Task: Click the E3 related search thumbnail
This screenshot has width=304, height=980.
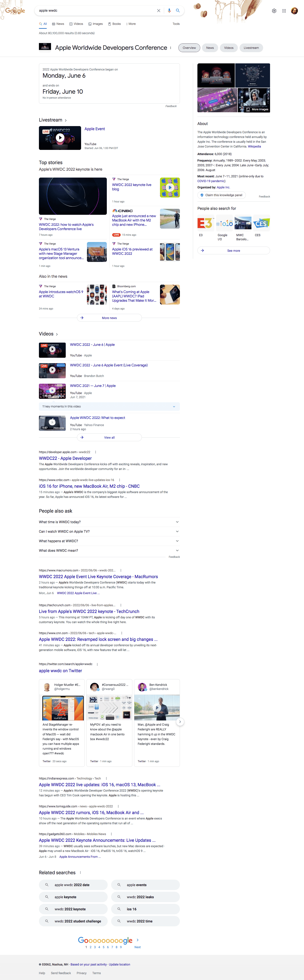Action: (x=205, y=223)
